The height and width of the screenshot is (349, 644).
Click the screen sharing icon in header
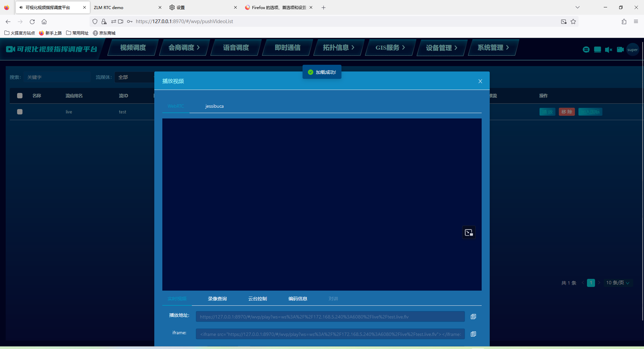coord(597,49)
